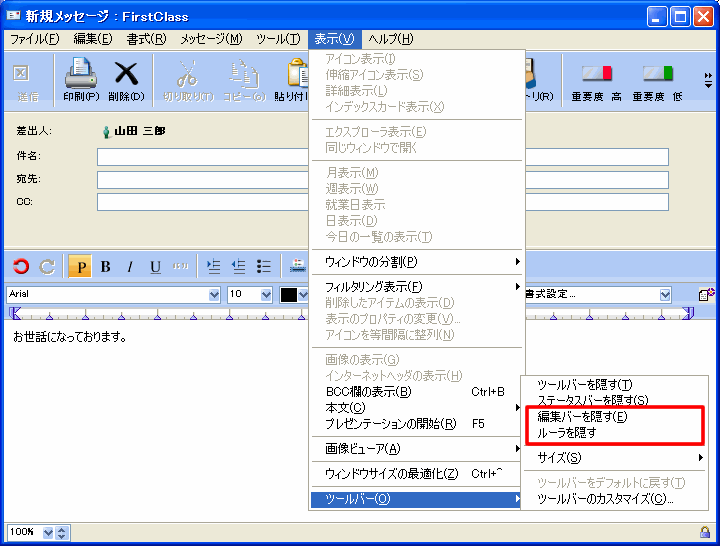The width and height of the screenshot is (720, 546).
Task: Click the 件名 subject input field
Action: [200, 157]
